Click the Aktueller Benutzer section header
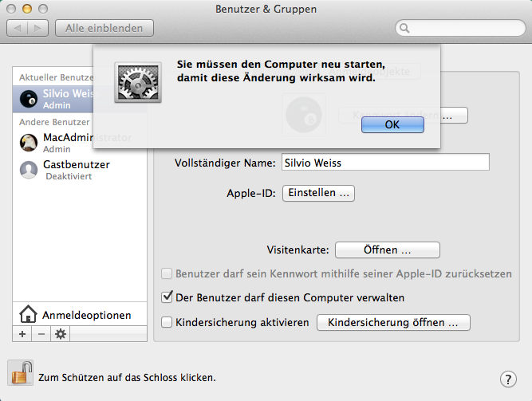Image resolution: width=532 pixels, height=401 pixels. point(57,77)
